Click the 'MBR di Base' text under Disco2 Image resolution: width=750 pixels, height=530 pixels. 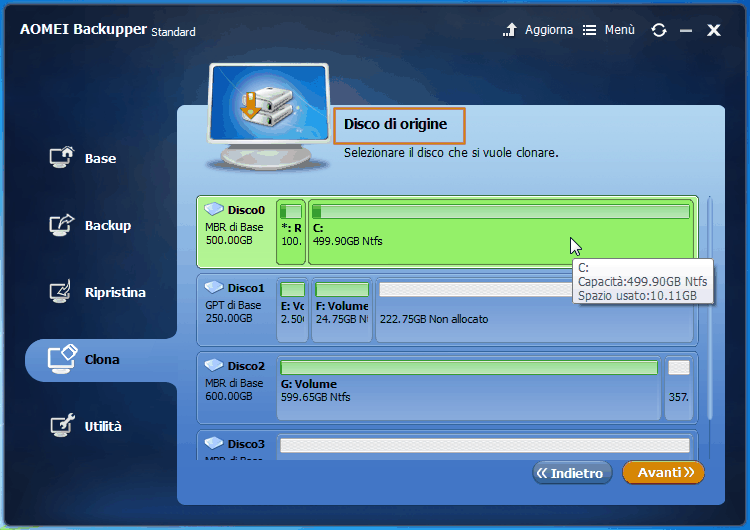click(x=234, y=383)
